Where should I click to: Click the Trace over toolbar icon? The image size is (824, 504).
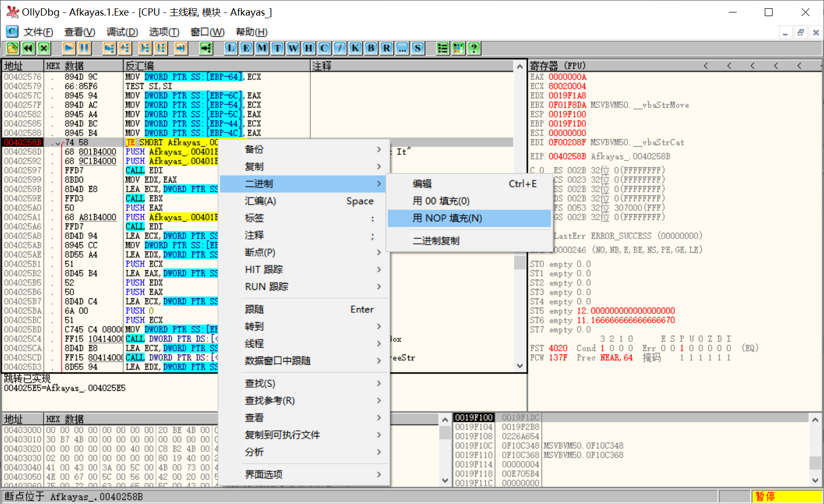point(161,48)
